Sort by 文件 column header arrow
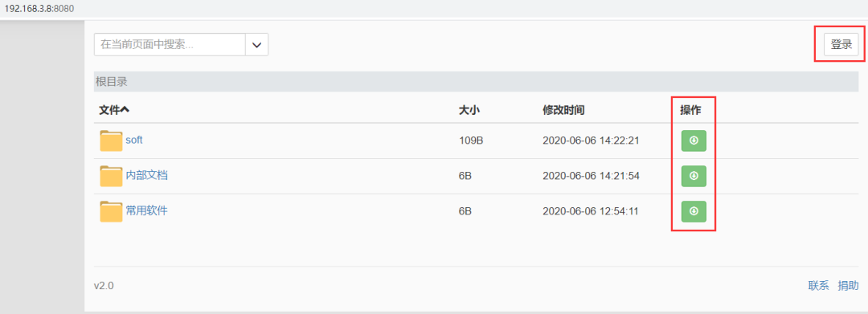The image size is (868, 314). point(125,110)
